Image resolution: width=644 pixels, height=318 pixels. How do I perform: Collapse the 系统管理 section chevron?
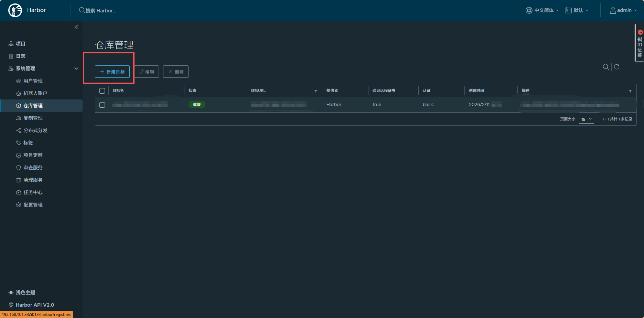[x=76, y=68]
